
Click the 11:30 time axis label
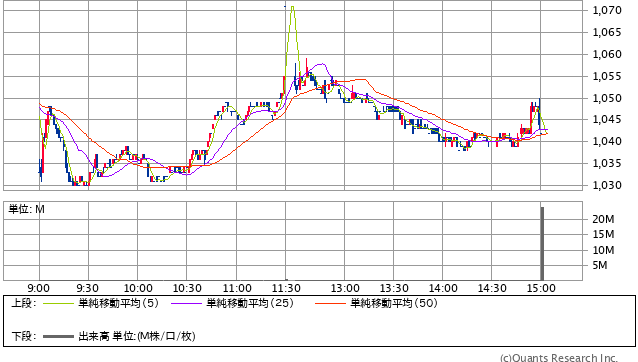click(286, 288)
